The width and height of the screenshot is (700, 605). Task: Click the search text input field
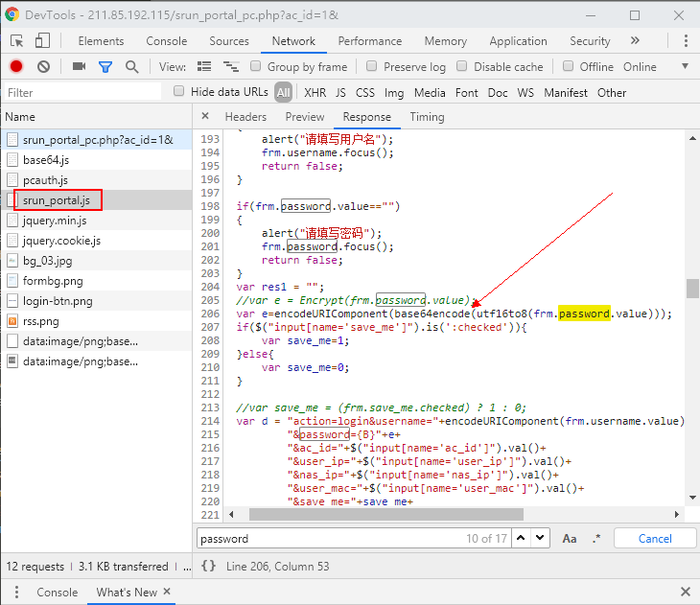pyautogui.click(x=326, y=538)
